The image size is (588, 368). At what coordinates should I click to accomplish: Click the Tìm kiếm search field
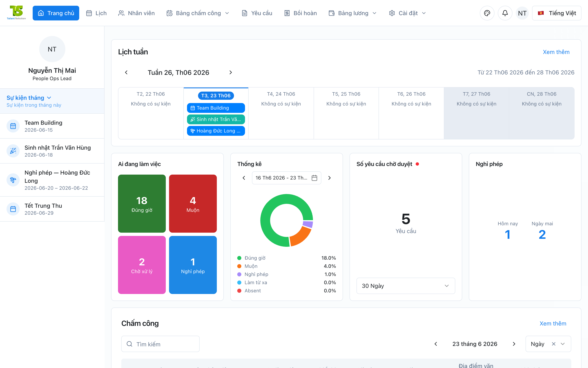[x=160, y=344]
